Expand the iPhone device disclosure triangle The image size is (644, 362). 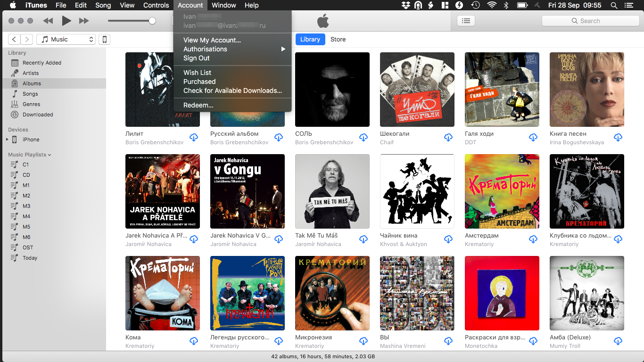coord(7,140)
